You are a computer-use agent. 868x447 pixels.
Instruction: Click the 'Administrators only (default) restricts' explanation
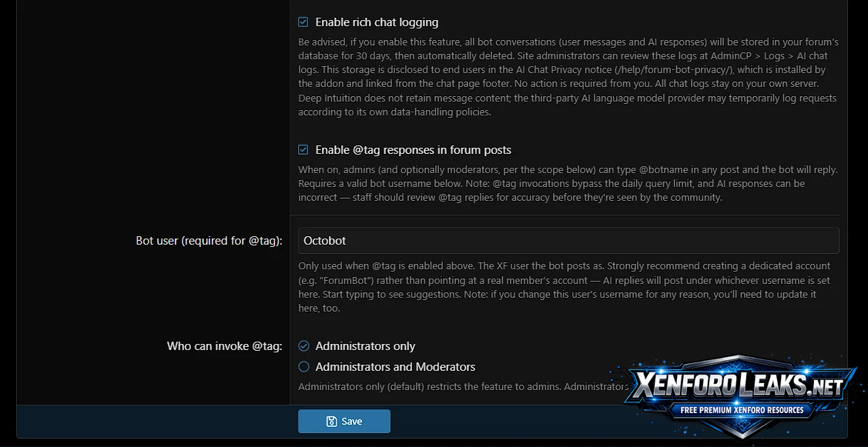tap(463, 386)
